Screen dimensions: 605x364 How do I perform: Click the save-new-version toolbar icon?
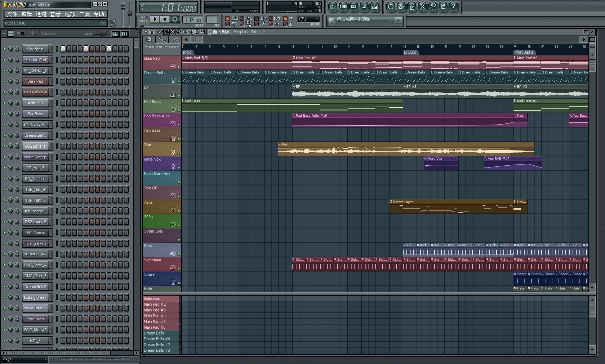pyautogui.click(x=401, y=6)
